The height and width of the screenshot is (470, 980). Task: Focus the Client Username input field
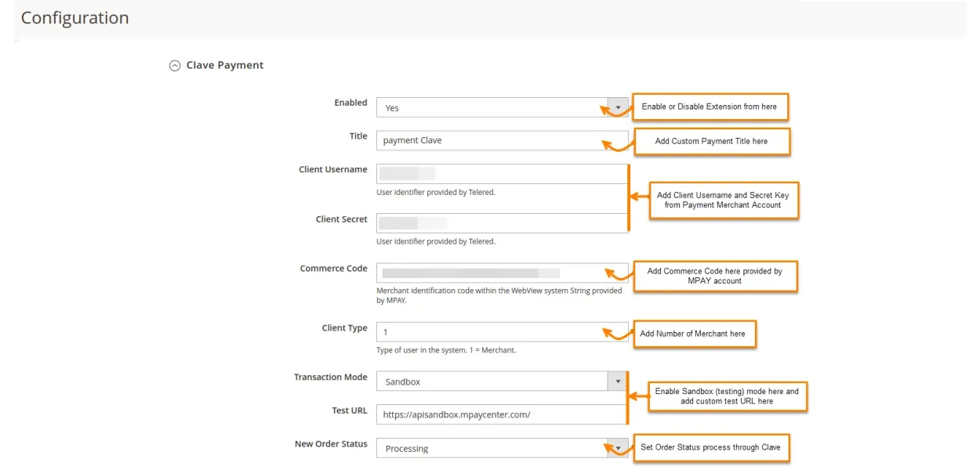(x=502, y=174)
